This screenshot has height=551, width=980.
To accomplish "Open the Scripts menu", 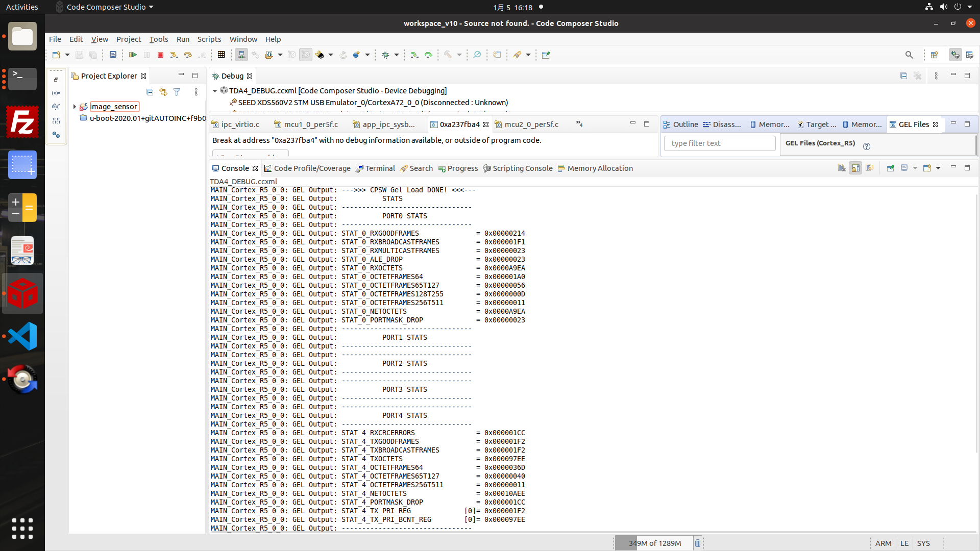I will (x=209, y=39).
